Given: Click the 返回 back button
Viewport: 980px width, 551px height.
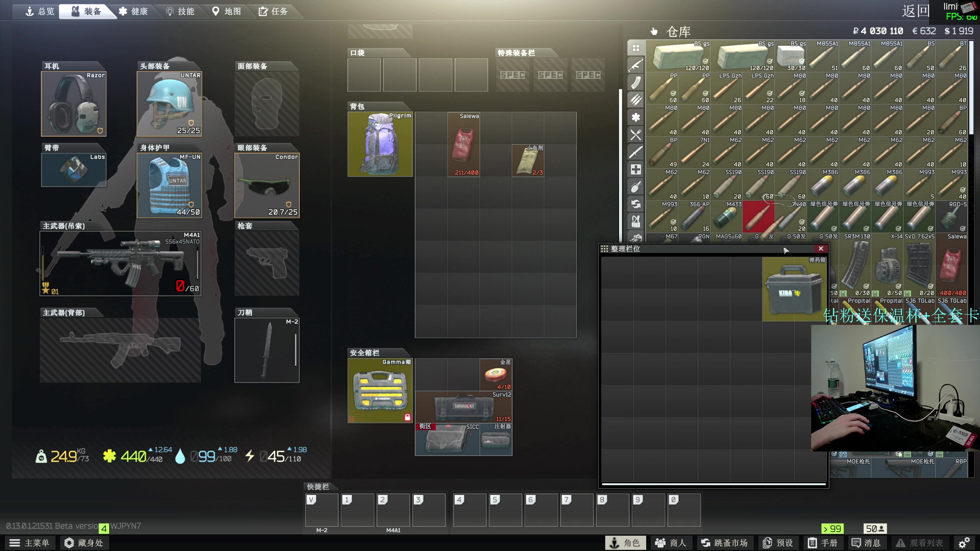Looking at the screenshot, I should [x=915, y=11].
